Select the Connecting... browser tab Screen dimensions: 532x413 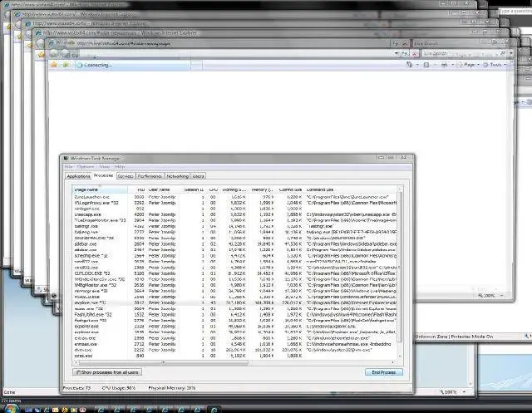pyautogui.click(x=133, y=65)
